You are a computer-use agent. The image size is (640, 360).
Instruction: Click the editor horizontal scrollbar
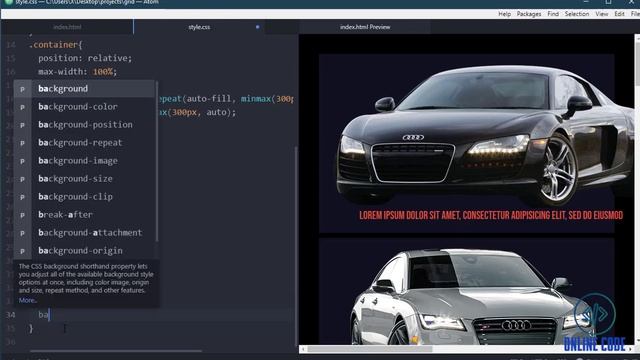116,350
